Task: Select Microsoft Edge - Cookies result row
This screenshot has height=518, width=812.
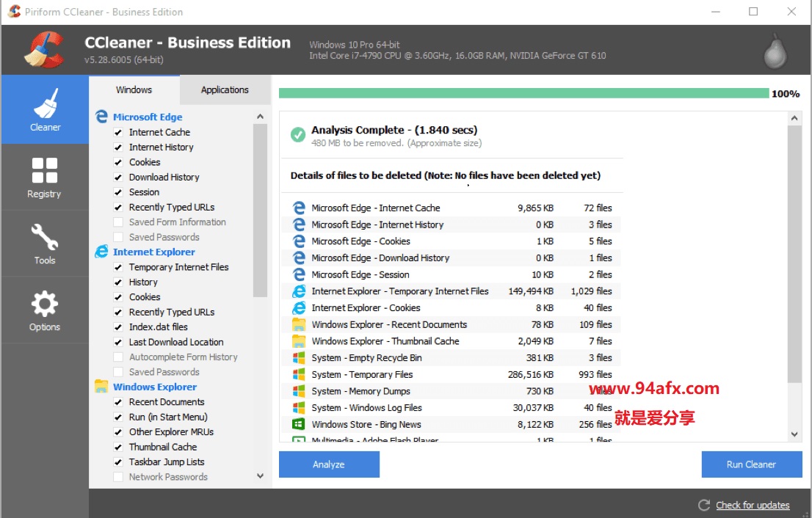Action: (x=452, y=241)
